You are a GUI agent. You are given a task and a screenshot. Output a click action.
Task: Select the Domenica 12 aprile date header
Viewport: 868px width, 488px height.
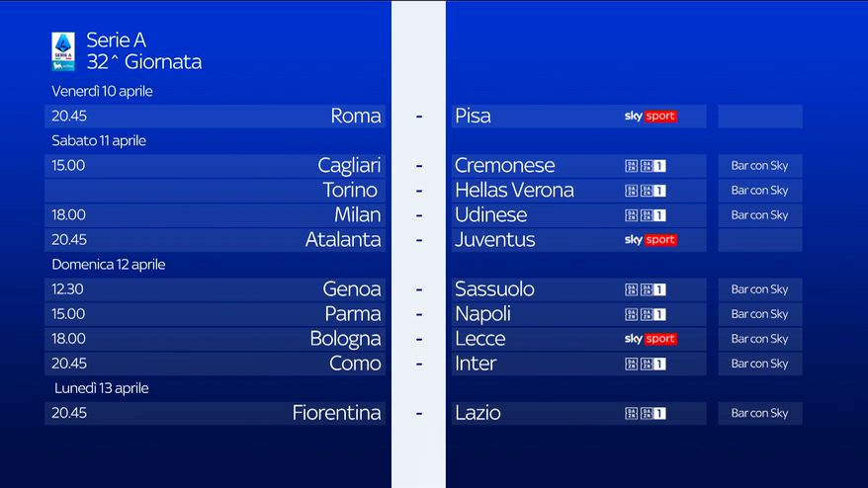[109, 265]
